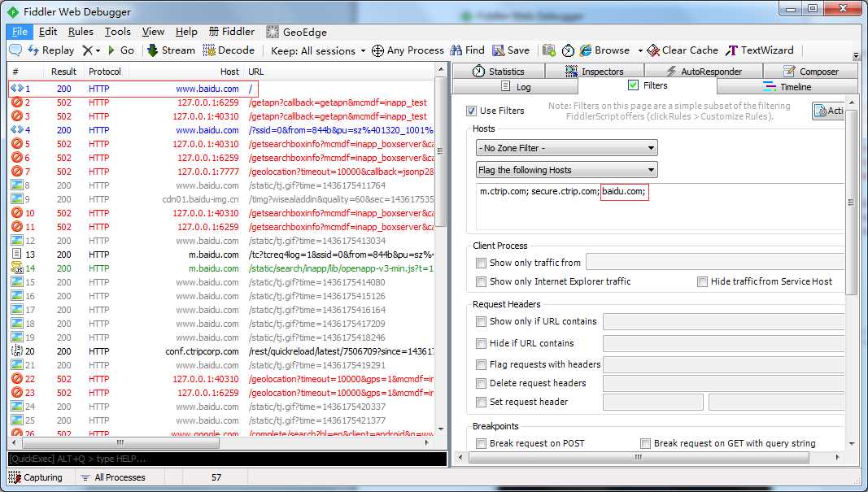Select the Filters tab
This screenshot has height=492, width=868.
click(648, 85)
